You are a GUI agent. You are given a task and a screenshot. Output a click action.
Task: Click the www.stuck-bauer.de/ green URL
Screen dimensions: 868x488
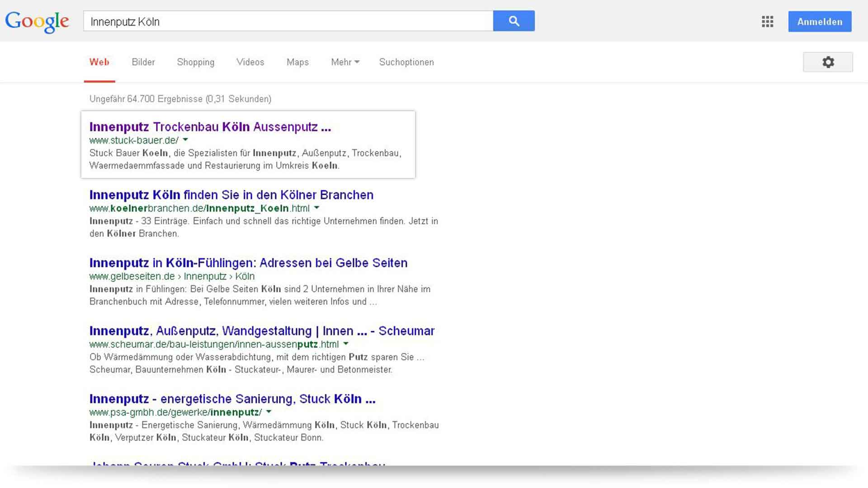tap(134, 140)
